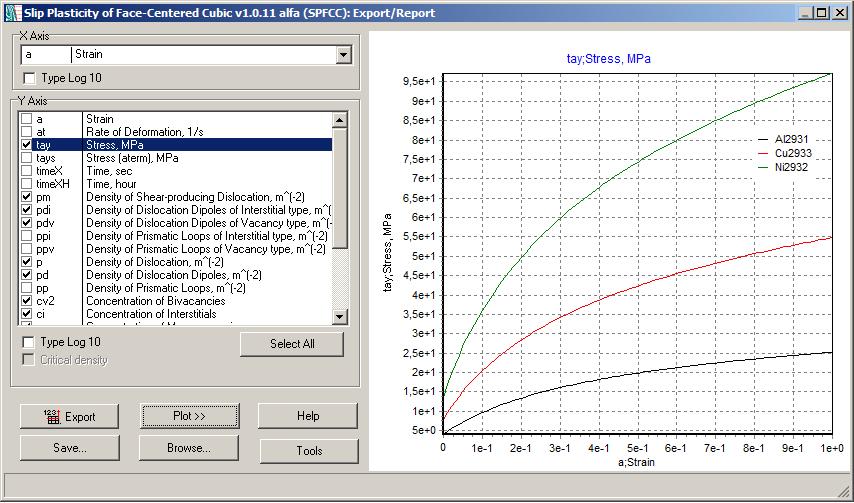Click the Cu2933 red legend entry
Screen dimensions: 854x503
click(790, 153)
